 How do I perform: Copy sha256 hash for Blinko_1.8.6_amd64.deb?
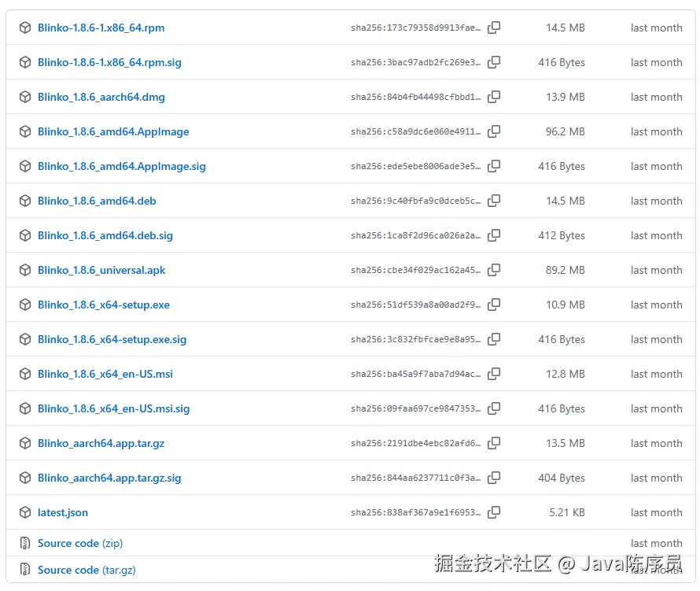pos(494,201)
